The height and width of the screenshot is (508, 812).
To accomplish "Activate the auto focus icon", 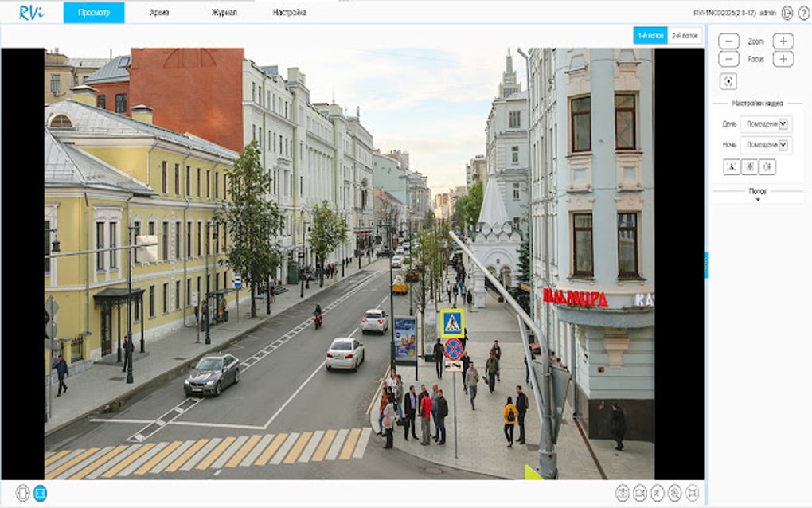I will (727, 80).
